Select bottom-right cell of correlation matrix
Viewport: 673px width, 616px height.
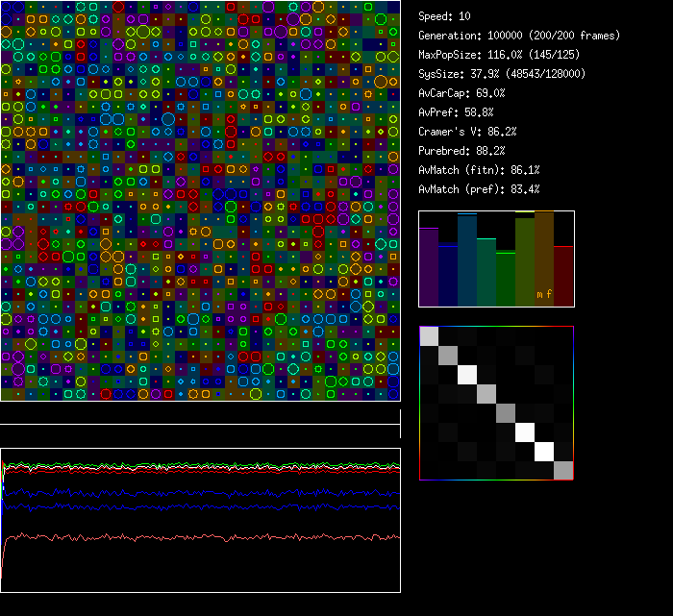pyautogui.click(x=563, y=470)
